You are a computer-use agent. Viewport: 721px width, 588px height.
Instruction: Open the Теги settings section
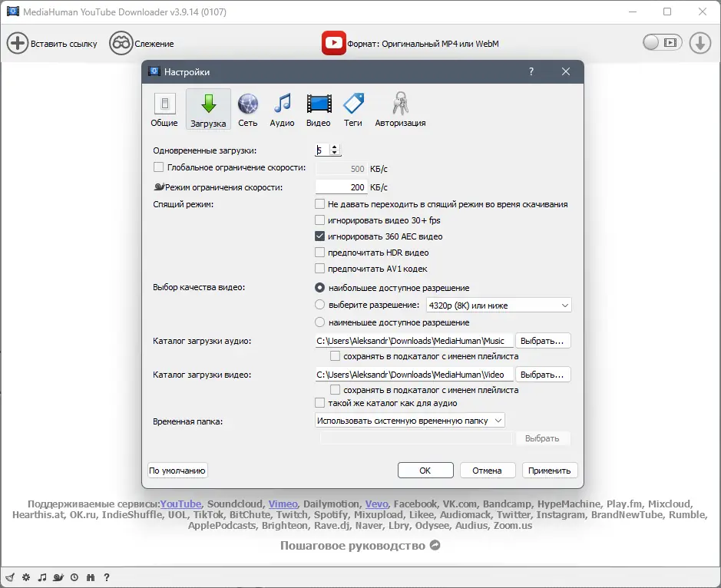coord(352,107)
